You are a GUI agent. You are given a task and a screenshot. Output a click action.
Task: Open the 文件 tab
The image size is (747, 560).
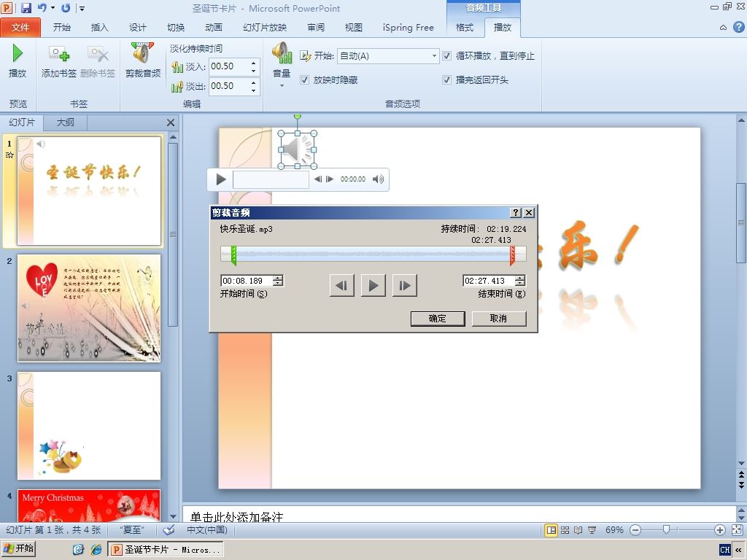[20, 27]
